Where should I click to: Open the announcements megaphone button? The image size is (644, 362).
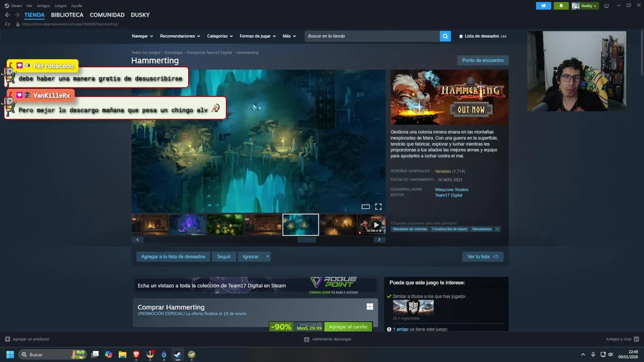coord(543,6)
